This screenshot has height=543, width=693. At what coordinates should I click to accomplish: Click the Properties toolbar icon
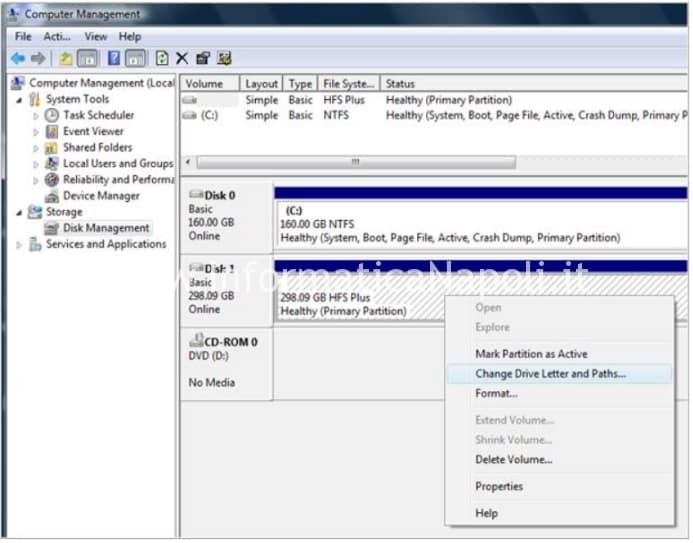(x=203, y=58)
